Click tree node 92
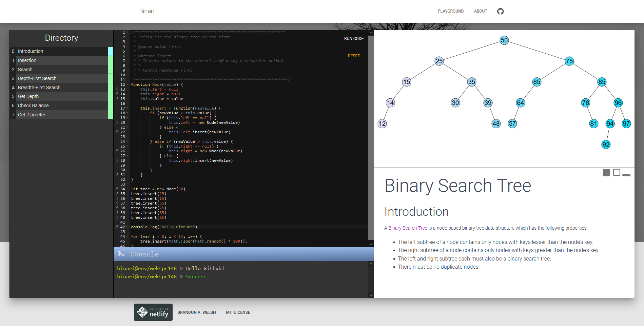This screenshot has width=644, height=326. pos(606,145)
